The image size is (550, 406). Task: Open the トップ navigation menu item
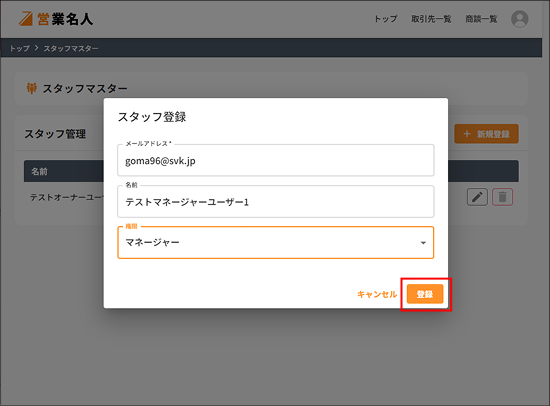[385, 19]
